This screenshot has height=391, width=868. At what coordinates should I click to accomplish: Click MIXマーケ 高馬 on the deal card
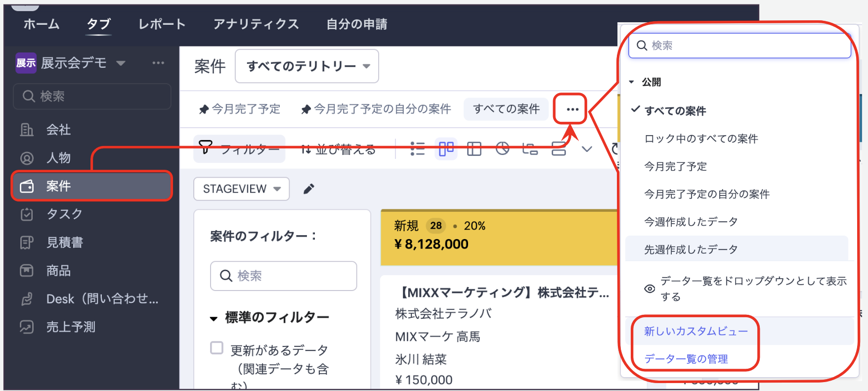coord(438,337)
